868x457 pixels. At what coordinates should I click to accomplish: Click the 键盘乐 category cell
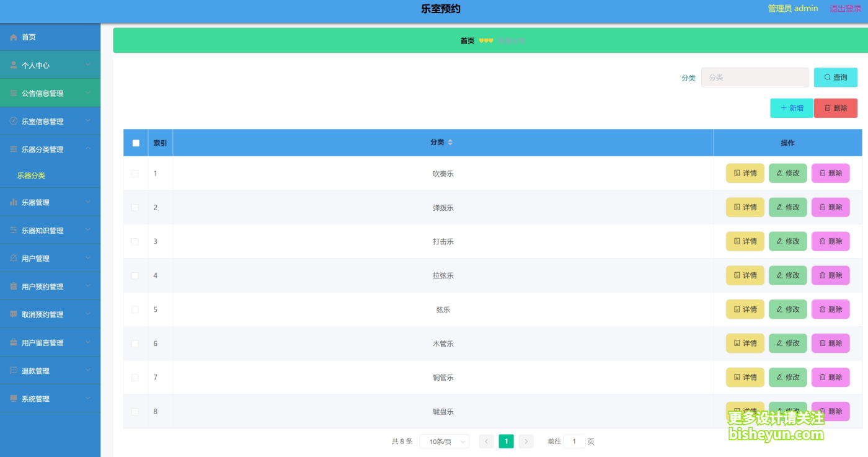coord(443,412)
